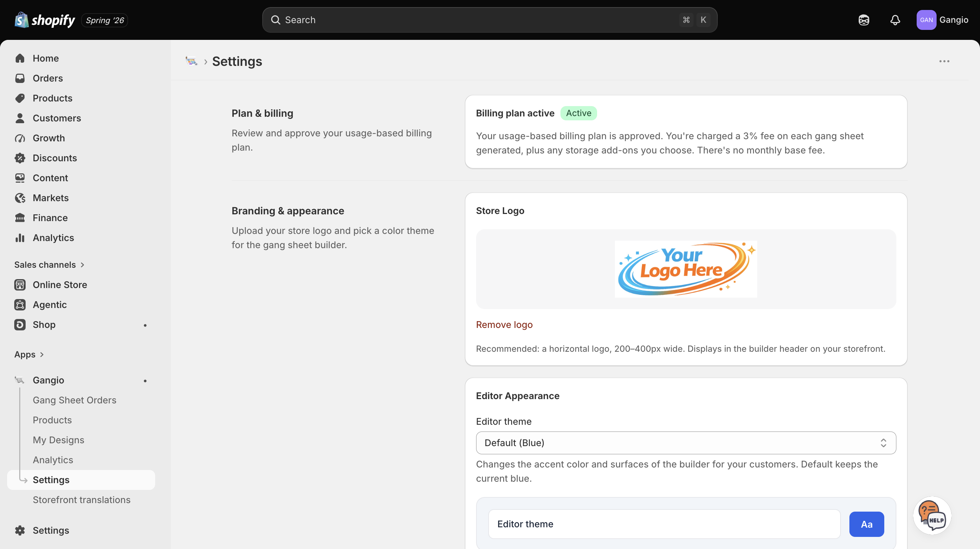Click the Content image icon
Image resolution: width=980 pixels, height=549 pixels.
click(x=20, y=178)
